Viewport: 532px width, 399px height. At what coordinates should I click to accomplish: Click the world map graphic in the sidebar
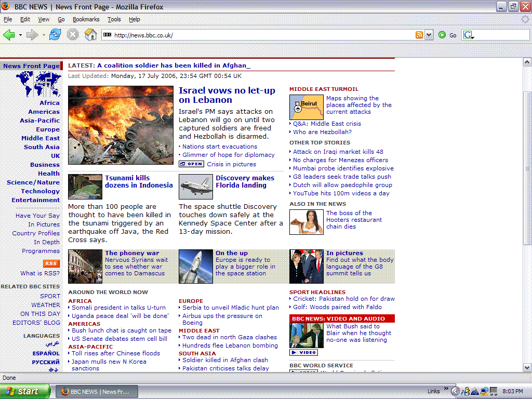pyautogui.click(x=38, y=84)
